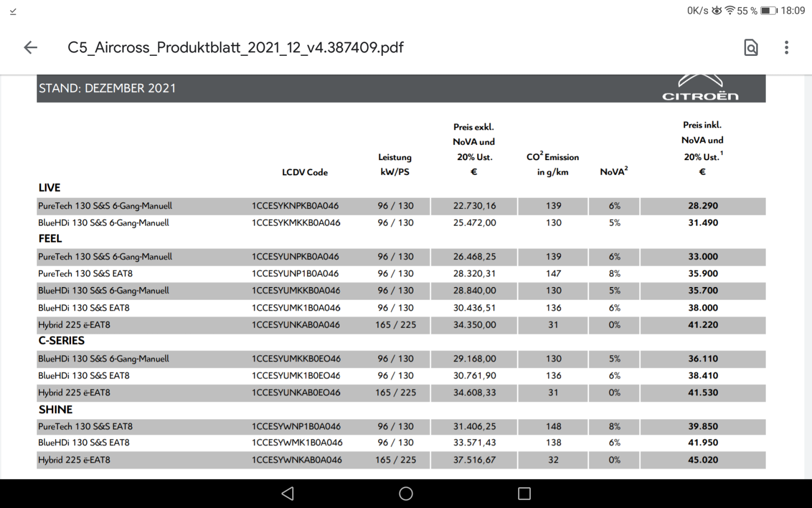Tap the Android recent apps square button
The image size is (812, 508).
[524, 493]
